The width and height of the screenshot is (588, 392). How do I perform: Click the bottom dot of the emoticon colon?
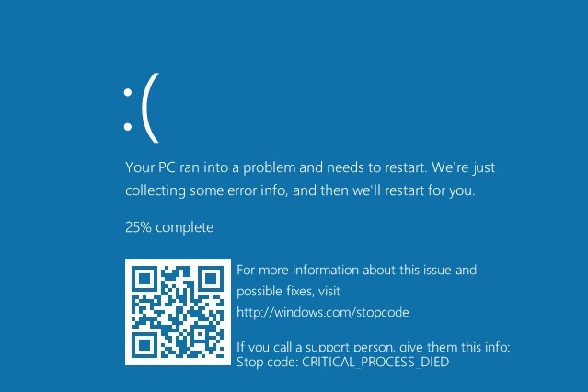tap(128, 127)
